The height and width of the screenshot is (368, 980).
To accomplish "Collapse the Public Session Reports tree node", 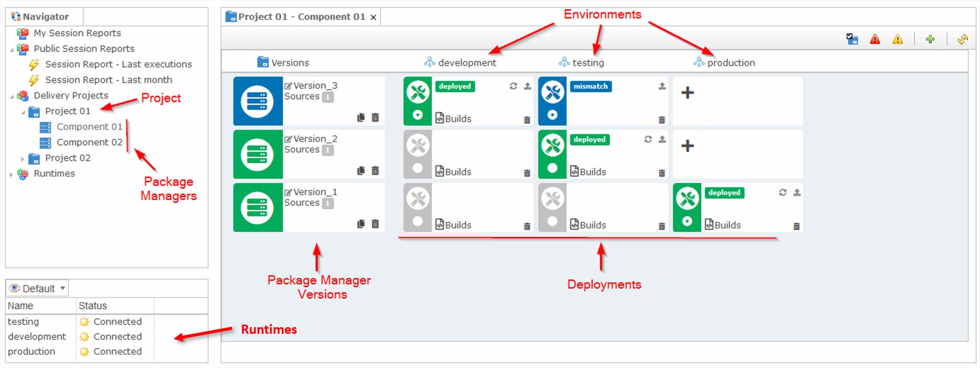I will (x=12, y=50).
